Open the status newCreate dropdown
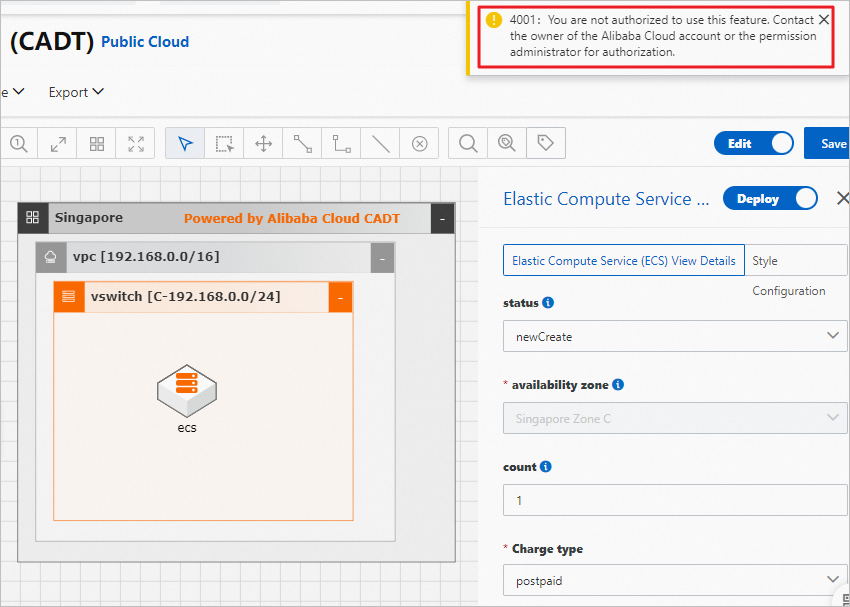This screenshot has width=850, height=607. coord(675,336)
